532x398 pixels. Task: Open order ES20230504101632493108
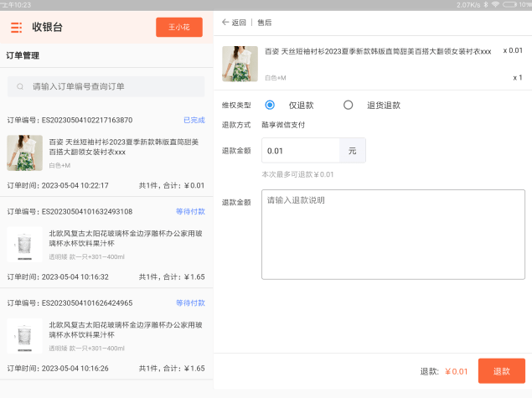coord(106,245)
